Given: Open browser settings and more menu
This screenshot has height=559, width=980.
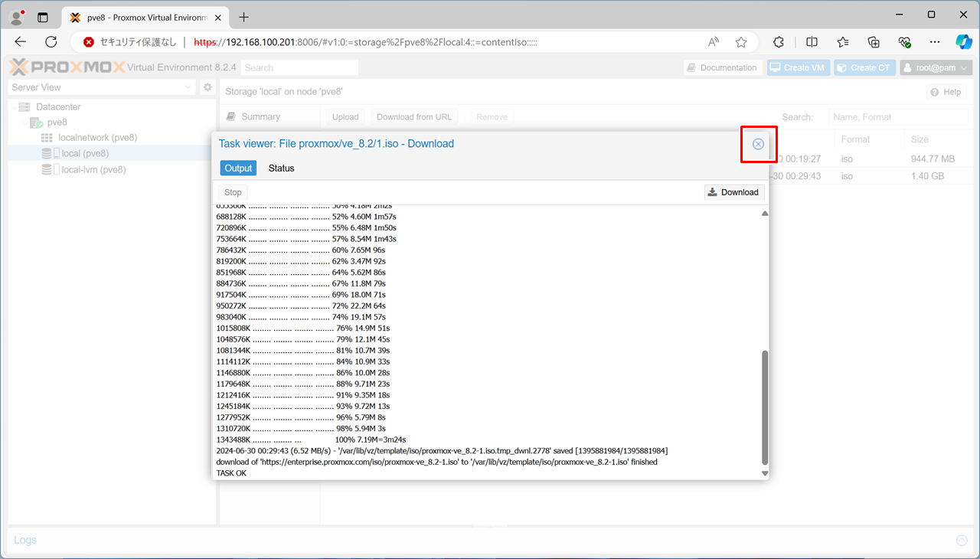Looking at the screenshot, I should (934, 42).
